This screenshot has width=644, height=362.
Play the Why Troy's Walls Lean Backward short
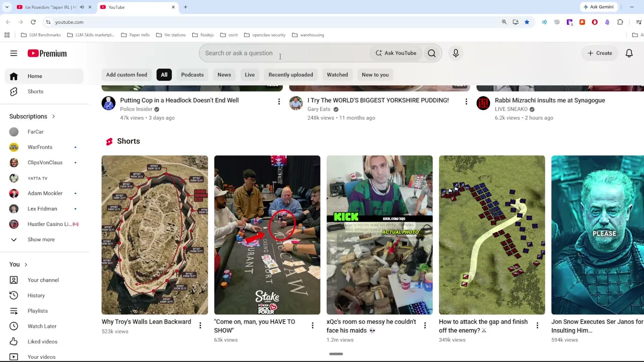pyautogui.click(x=154, y=235)
